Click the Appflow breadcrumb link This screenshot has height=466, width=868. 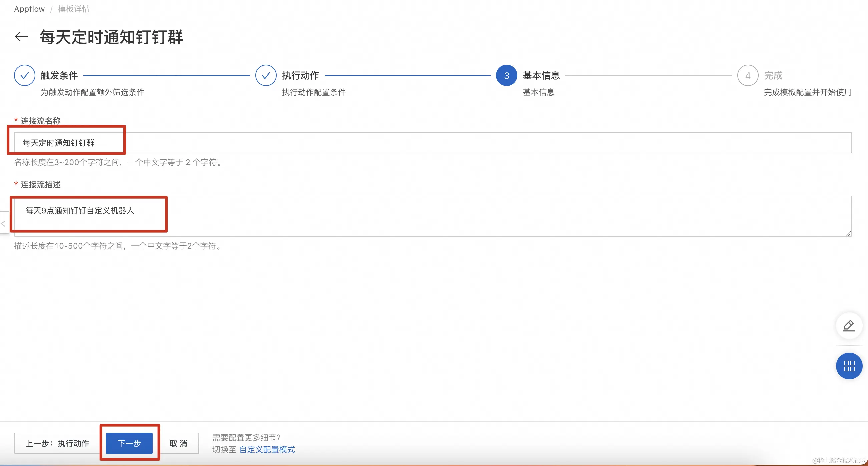29,9
